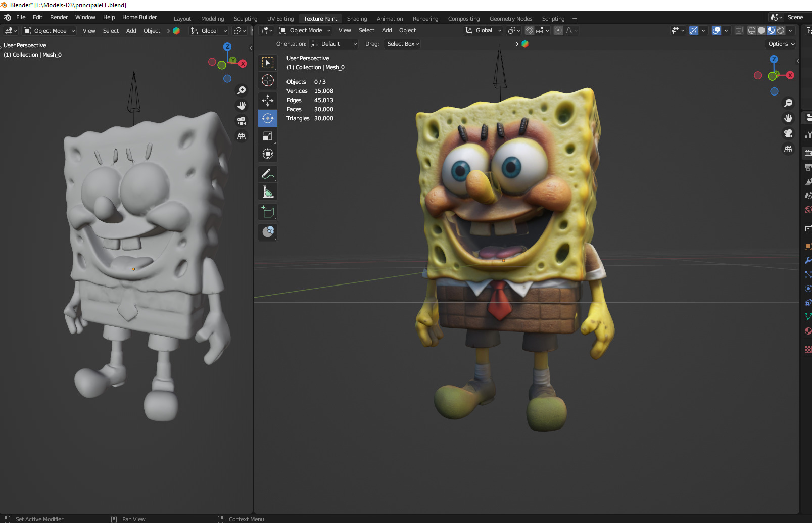The image size is (812, 523).
Task: Toggle proportional editing in right header
Action: pyautogui.click(x=558, y=30)
